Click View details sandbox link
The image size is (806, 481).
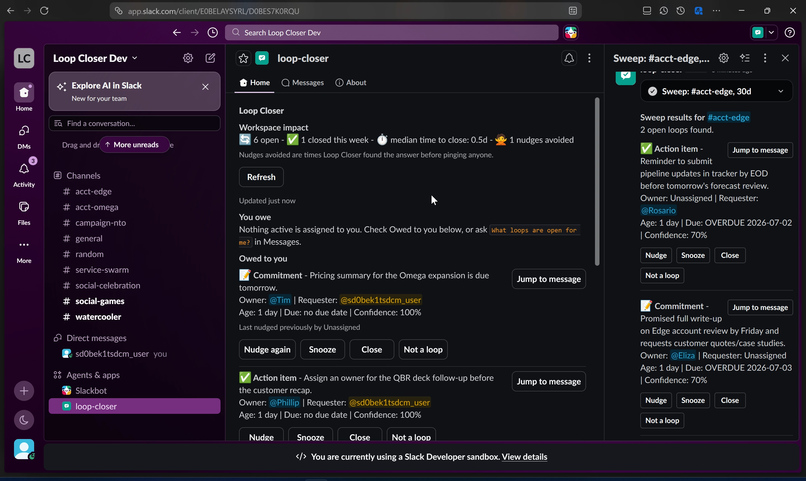[524, 457]
